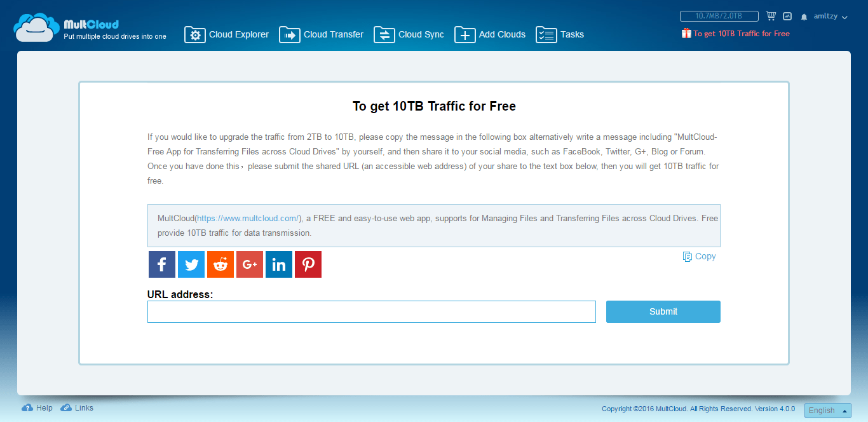Screen dimensions: 868x422
Task: Share the message via Google+
Action: (x=249, y=264)
